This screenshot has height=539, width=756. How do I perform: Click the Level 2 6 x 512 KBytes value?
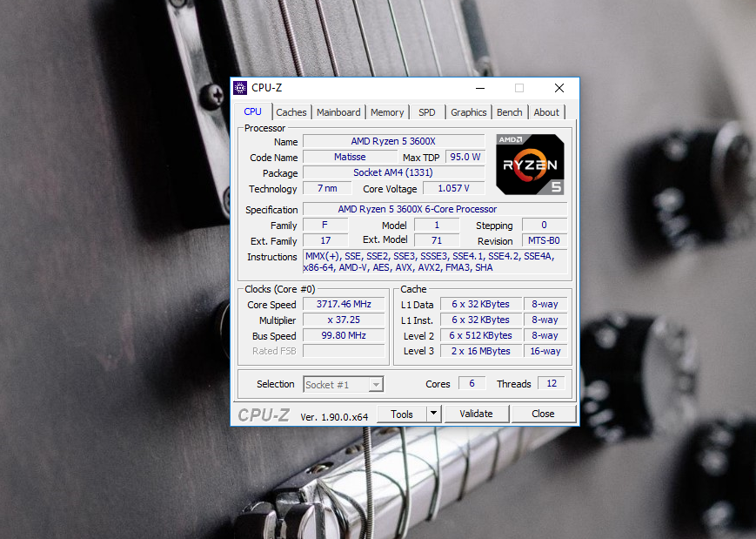pyautogui.click(x=481, y=335)
